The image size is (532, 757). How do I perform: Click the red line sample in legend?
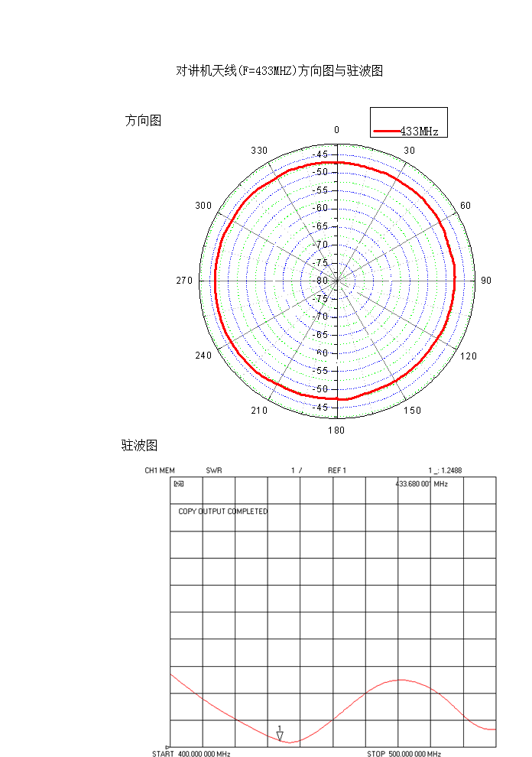(x=387, y=132)
